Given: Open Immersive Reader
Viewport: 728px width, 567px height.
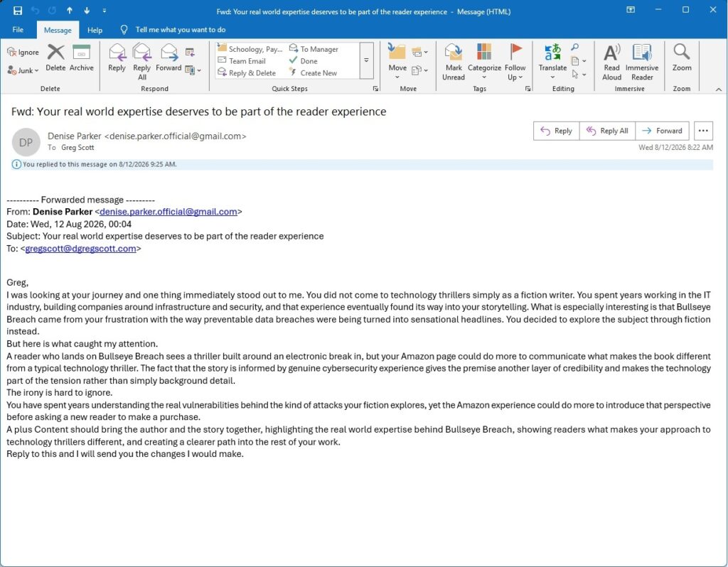Looking at the screenshot, I should (x=642, y=62).
